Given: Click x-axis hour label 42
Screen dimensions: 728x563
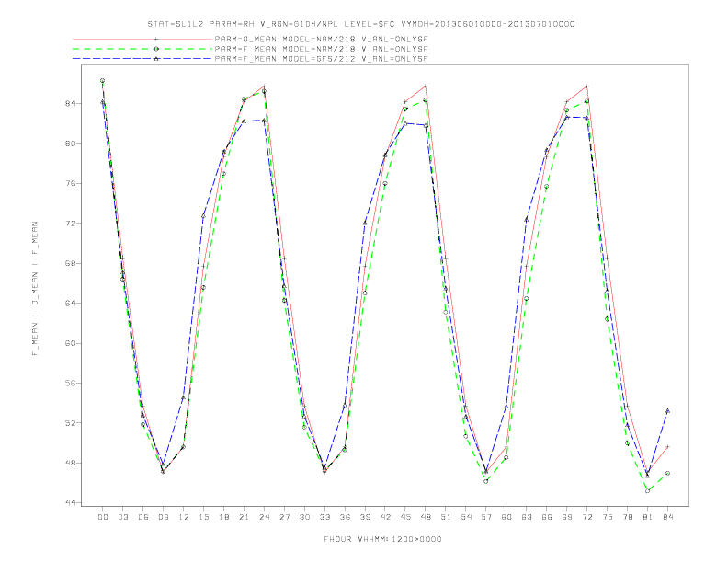Looking at the screenshot, I should (385, 517).
